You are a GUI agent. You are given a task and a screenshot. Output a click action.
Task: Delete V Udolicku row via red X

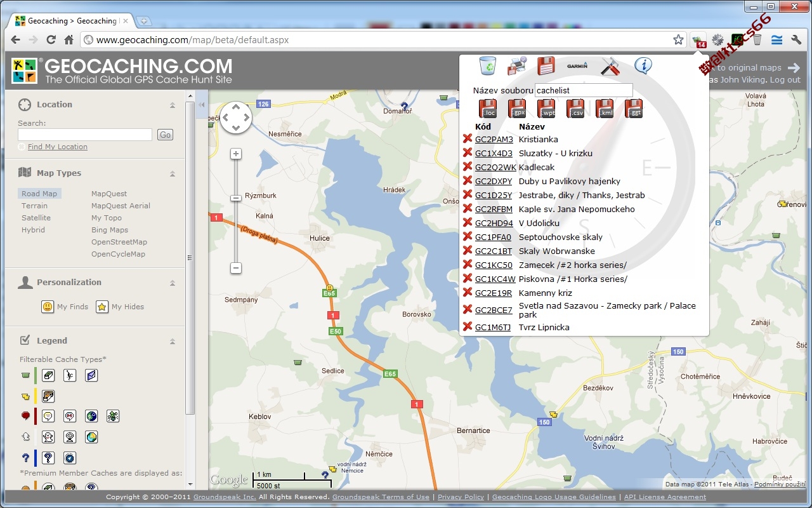(x=468, y=222)
